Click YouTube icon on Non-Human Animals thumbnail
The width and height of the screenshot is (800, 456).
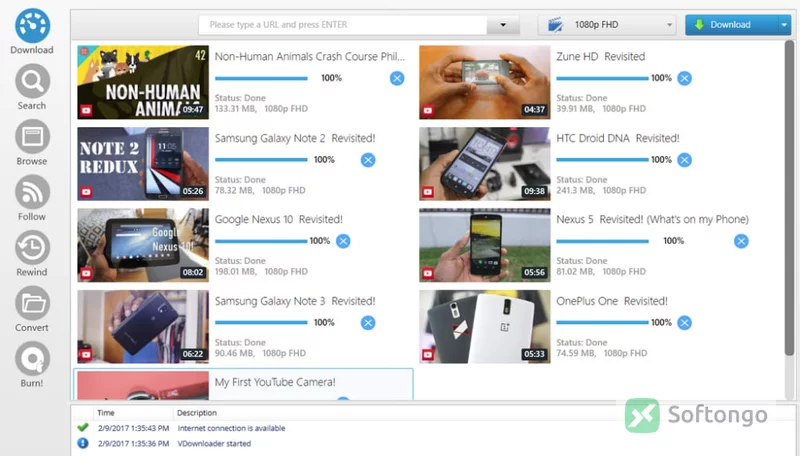click(86, 110)
